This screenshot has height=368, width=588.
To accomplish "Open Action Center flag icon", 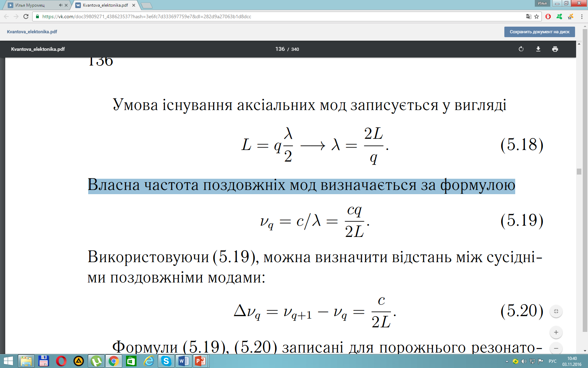I will 541,361.
